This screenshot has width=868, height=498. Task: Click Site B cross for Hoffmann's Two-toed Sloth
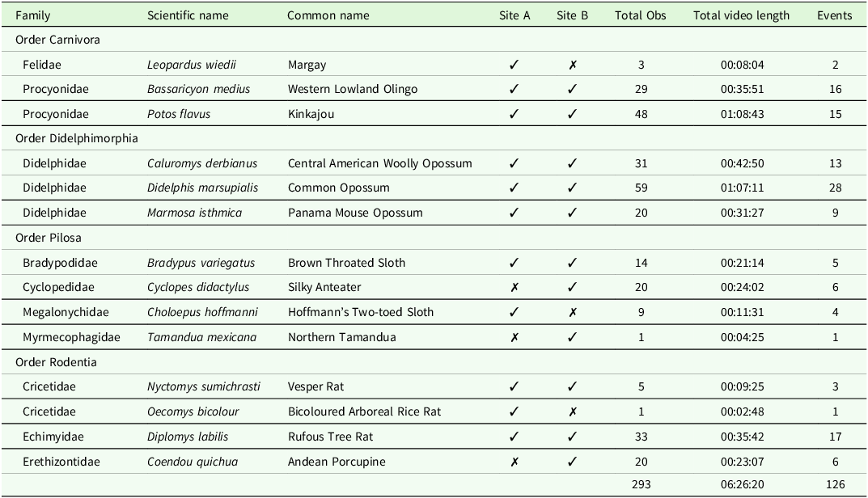pos(572,312)
